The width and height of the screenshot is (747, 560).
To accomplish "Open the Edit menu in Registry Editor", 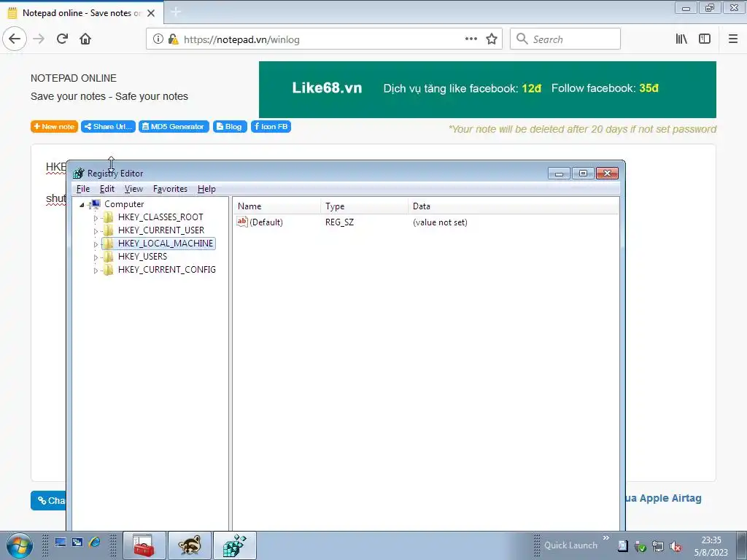I will 107,189.
